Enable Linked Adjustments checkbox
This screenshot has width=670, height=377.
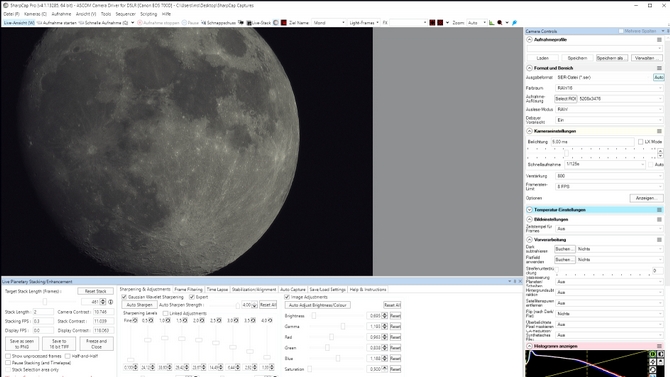(x=165, y=313)
